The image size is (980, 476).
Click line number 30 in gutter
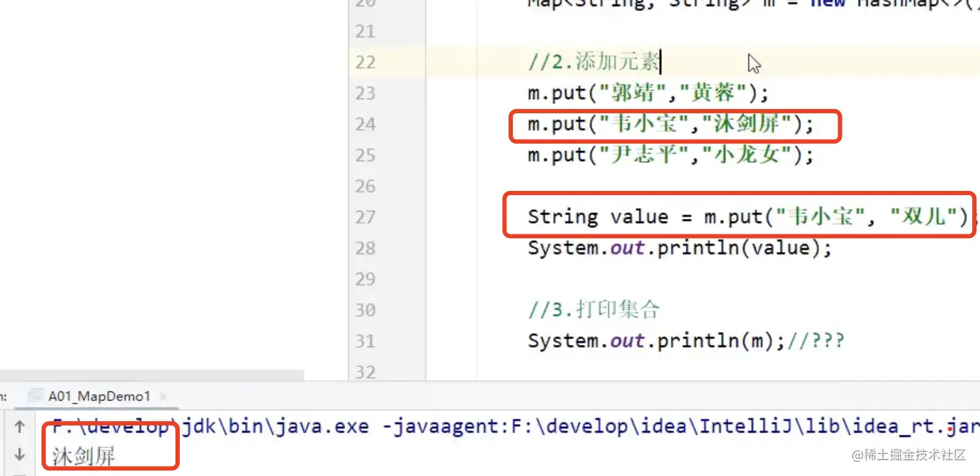pos(365,311)
